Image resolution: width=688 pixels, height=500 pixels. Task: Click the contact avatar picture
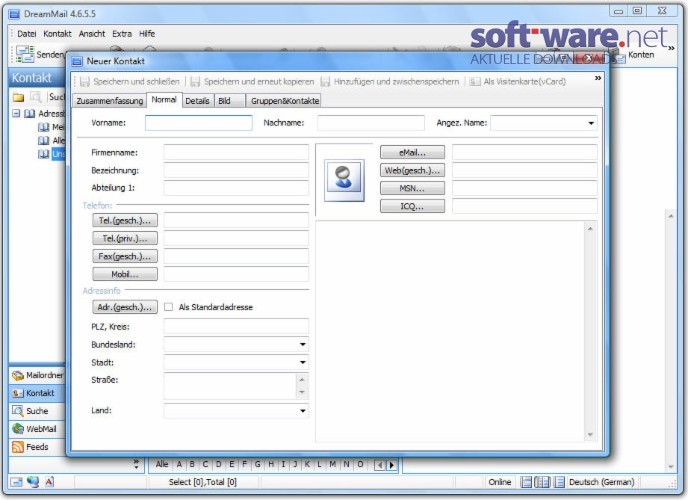pyautogui.click(x=344, y=180)
